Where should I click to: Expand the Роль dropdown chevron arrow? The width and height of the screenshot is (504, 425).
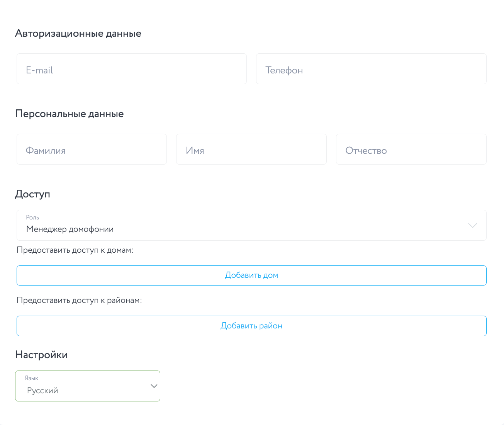(x=472, y=225)
